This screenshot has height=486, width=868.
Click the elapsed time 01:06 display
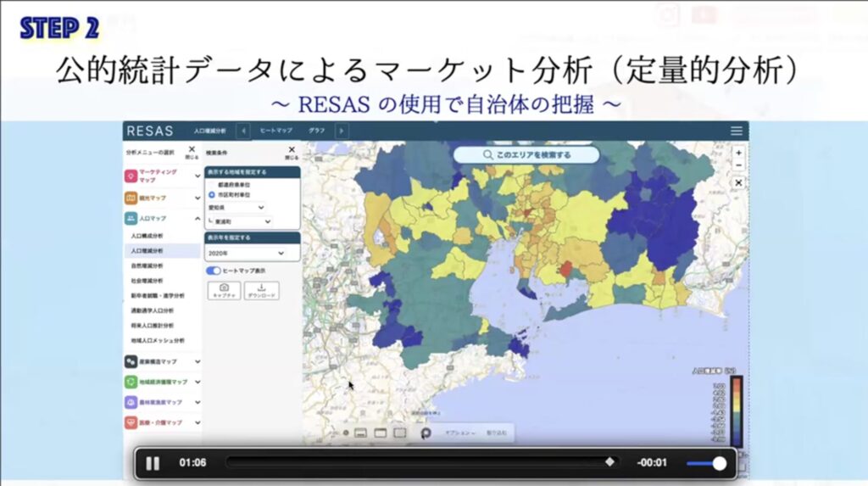point(192,463)
